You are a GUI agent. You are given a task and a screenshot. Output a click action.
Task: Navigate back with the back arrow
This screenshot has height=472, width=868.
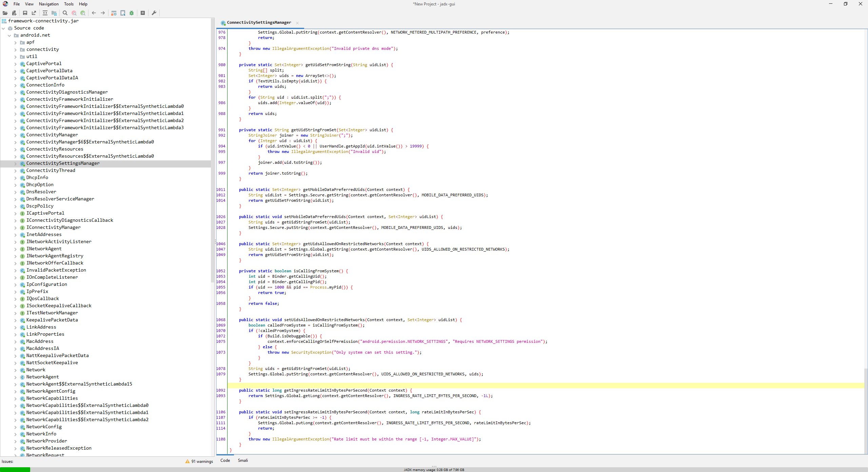pos(94,13)
